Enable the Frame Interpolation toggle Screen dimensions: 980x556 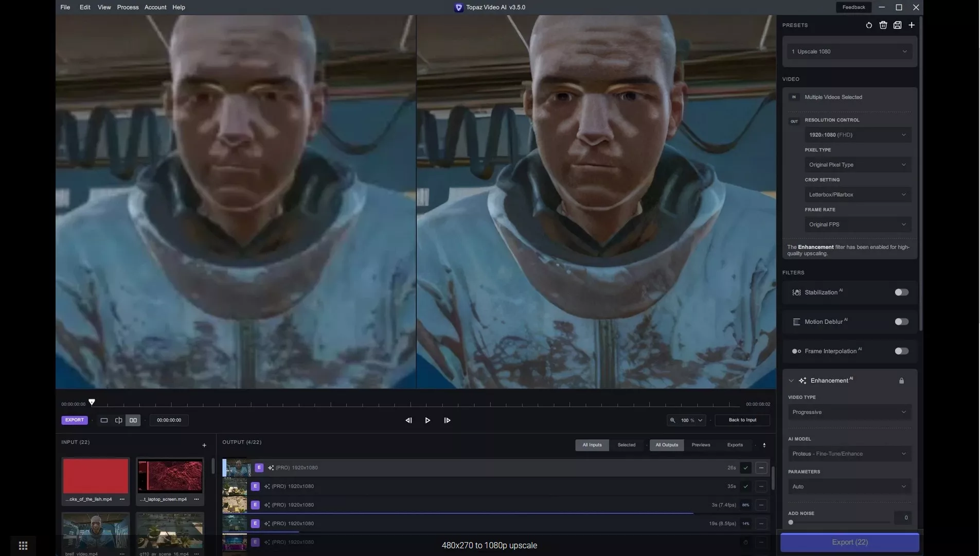[x=901, y=351]
